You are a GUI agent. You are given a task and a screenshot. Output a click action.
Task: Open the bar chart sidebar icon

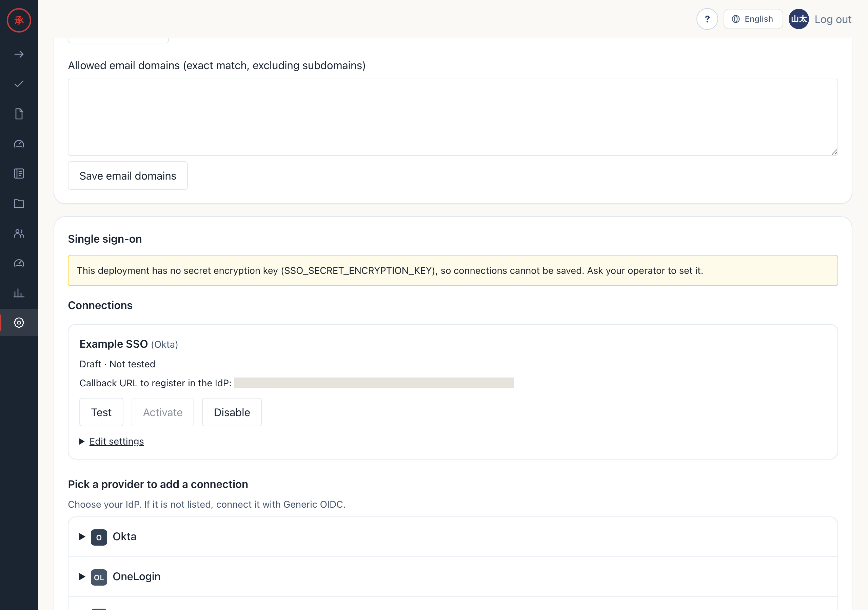click(19, 293)
